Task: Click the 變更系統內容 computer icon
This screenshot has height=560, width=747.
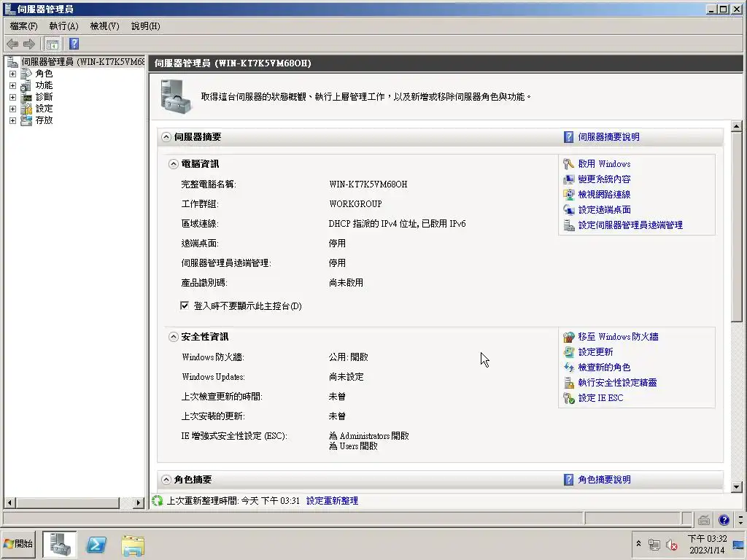Action: click(568, 179)
